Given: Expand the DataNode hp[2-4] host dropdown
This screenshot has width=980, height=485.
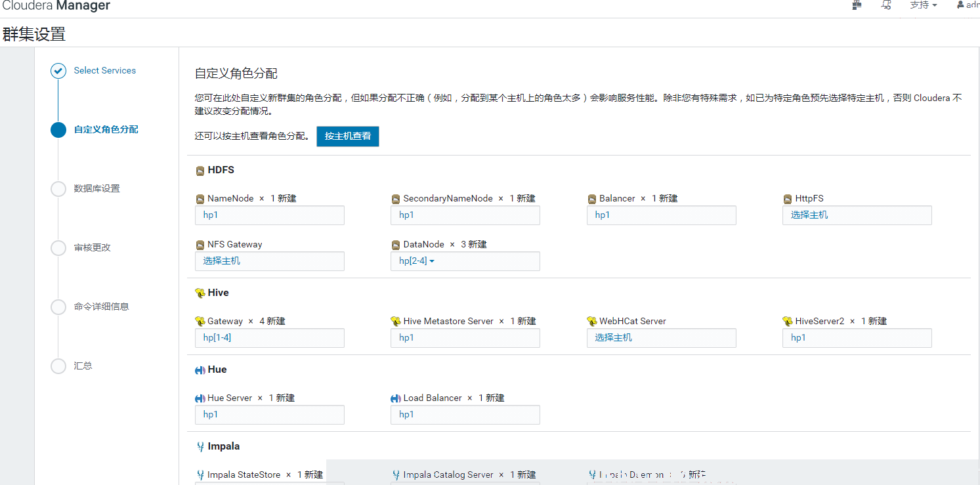Looking at the screenshot, I should tap(465, 261).
